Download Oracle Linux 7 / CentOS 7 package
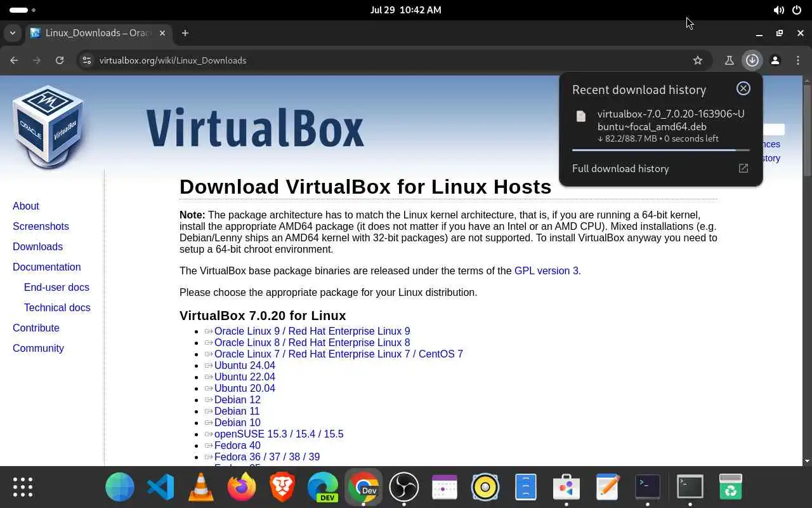 [339, 354]
